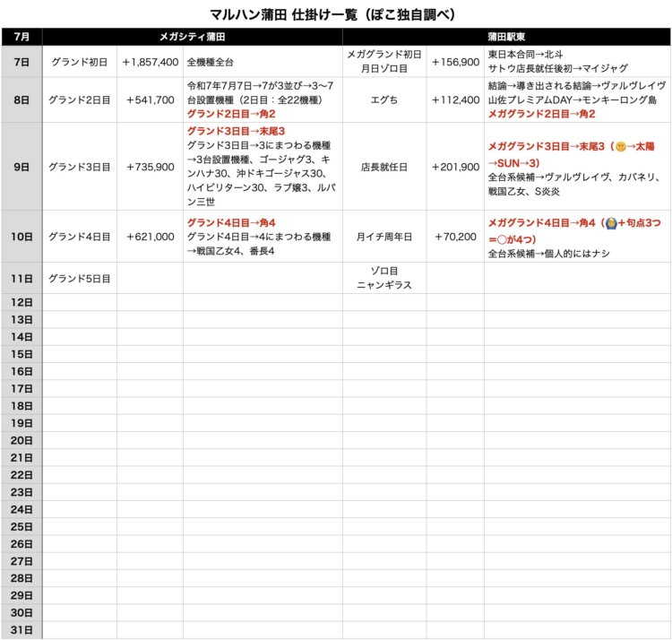Click the 18日 date cell

pos(22,405)
